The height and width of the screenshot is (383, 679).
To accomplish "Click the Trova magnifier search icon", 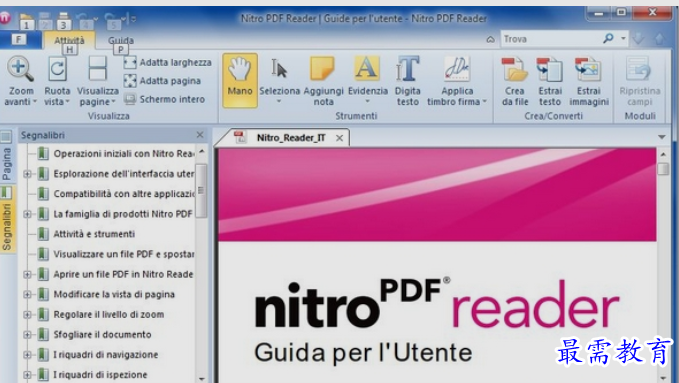I will (608, 39).
